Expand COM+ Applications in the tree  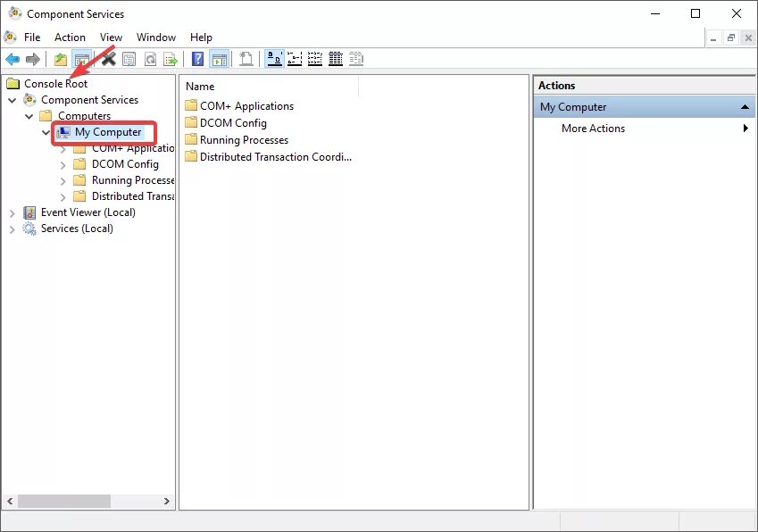pos(62,150)
